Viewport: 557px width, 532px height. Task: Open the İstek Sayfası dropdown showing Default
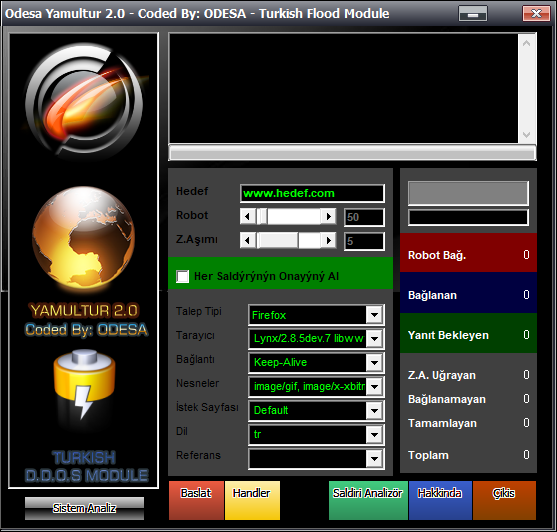coord(374,411)
